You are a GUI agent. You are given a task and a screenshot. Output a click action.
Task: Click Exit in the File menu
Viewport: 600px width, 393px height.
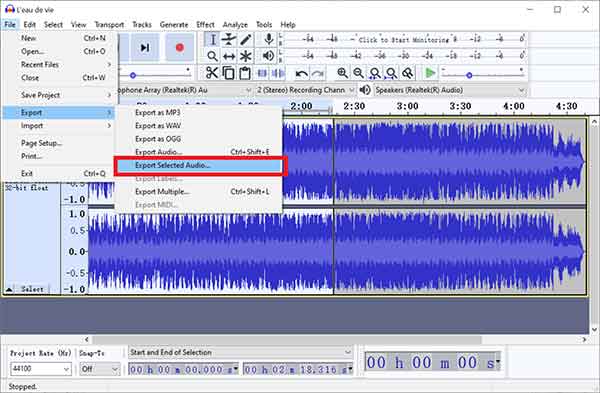coord(59,173)
